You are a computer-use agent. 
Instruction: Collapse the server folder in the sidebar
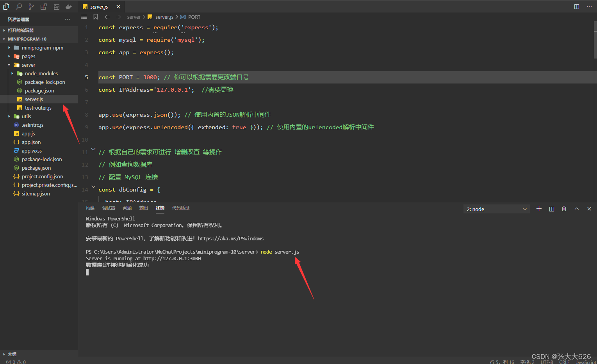9,65
